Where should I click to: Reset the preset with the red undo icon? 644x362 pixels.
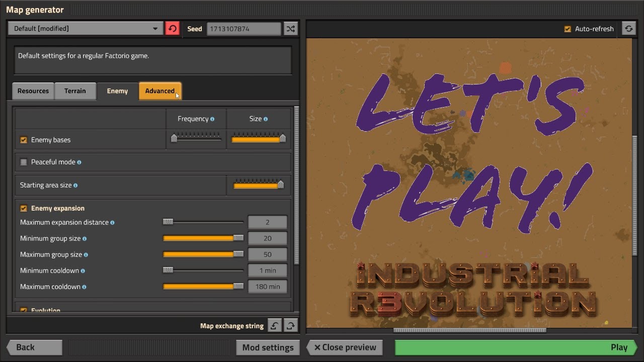coord(172,29)
